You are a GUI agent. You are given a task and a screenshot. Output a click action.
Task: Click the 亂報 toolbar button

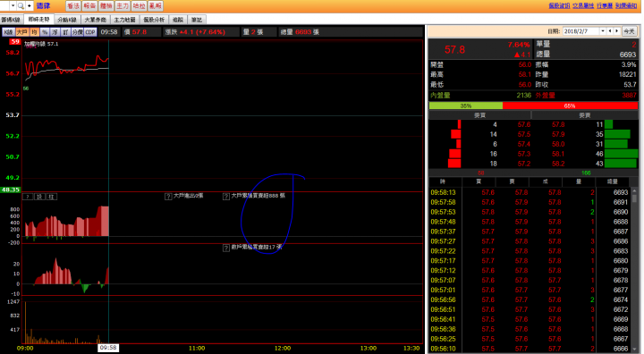[x=156, y=5]
